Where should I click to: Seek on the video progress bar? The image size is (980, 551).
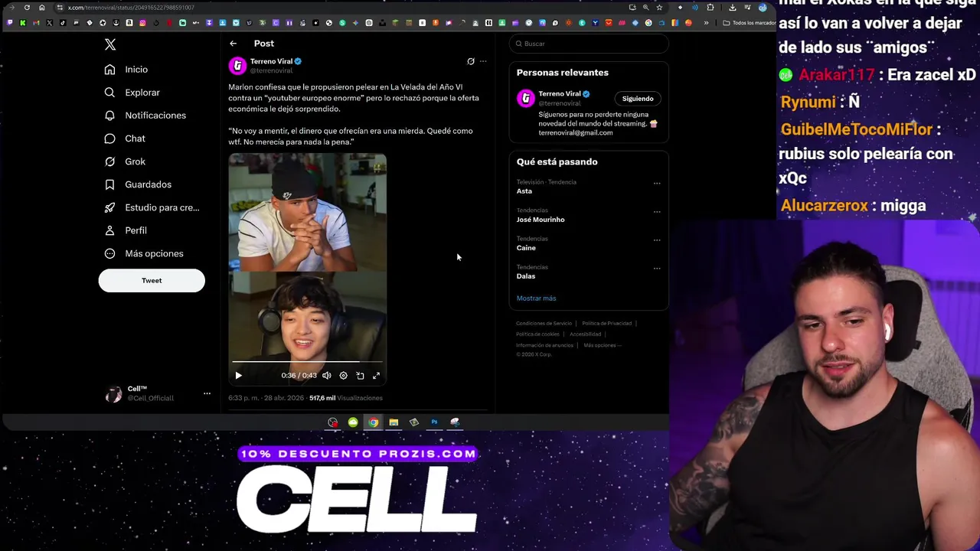(307, 361)
